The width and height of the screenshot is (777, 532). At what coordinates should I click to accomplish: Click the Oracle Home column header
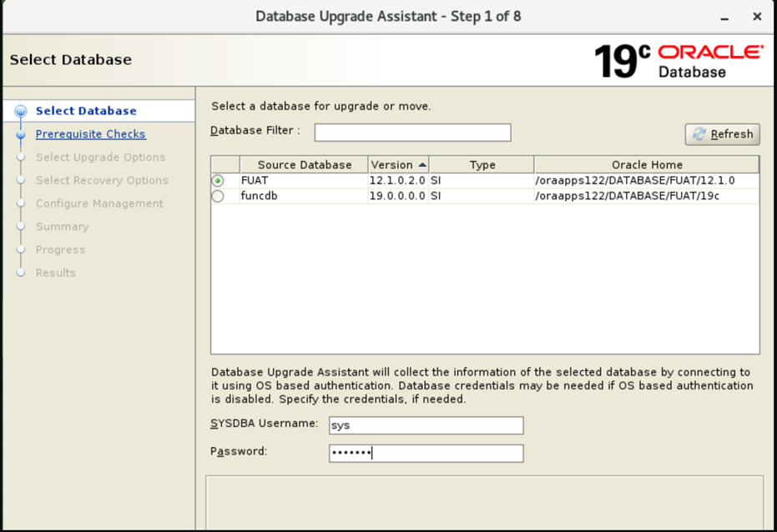(647, 165)
